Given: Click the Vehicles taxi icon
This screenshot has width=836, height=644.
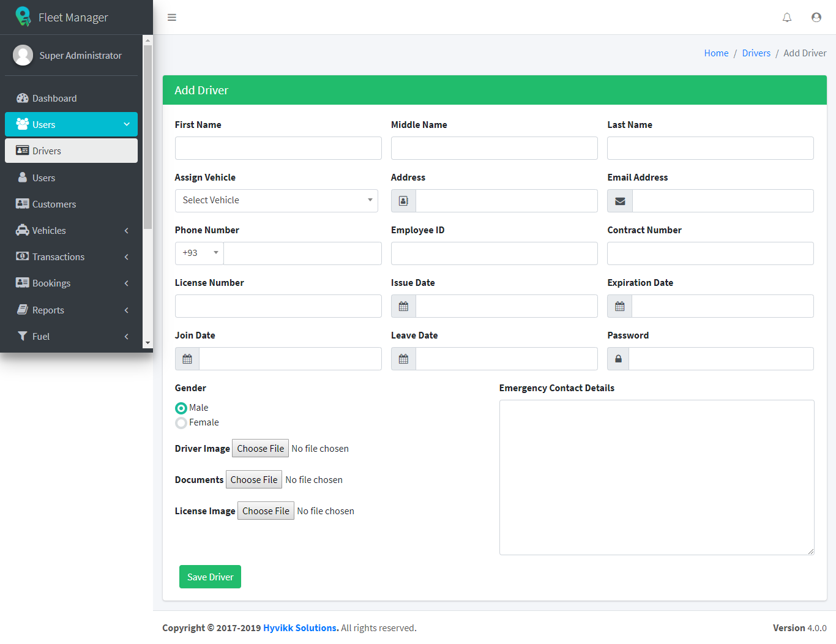Looking at the screenshot, I should [23, 230].
